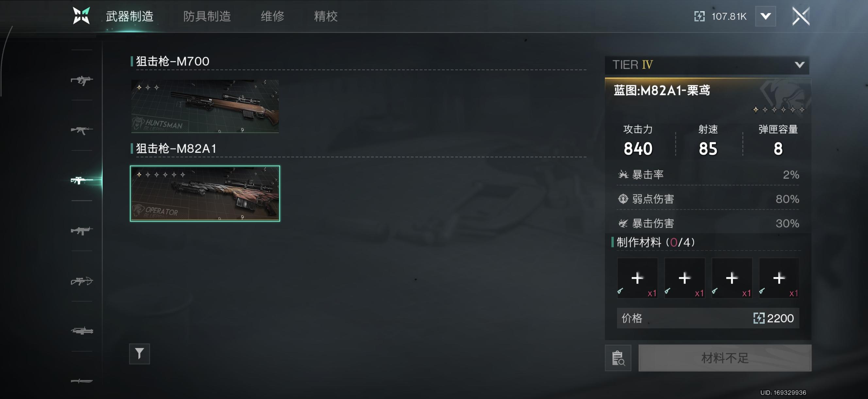
Task: Close the crafting screen
Action: [x=800, y=16]
